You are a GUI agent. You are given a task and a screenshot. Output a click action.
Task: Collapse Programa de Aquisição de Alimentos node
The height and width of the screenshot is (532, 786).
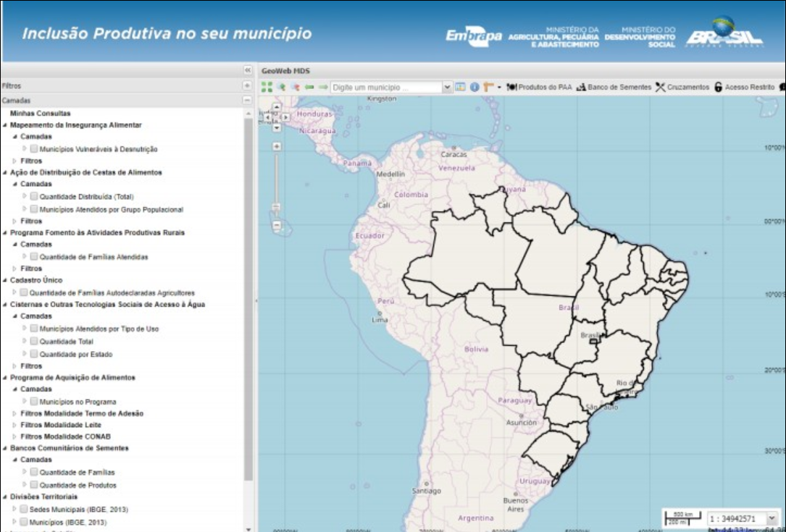pyautogui.click(x=5, y=378)
